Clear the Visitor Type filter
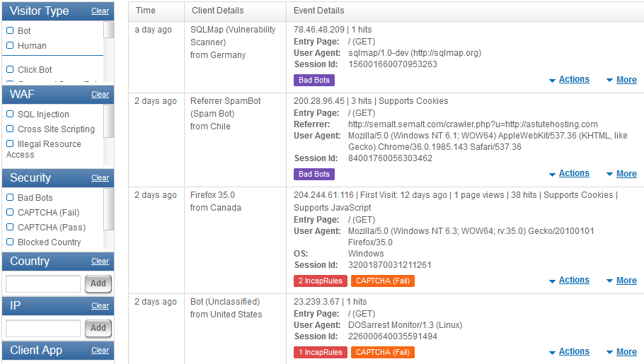 (x=100, y=11)
